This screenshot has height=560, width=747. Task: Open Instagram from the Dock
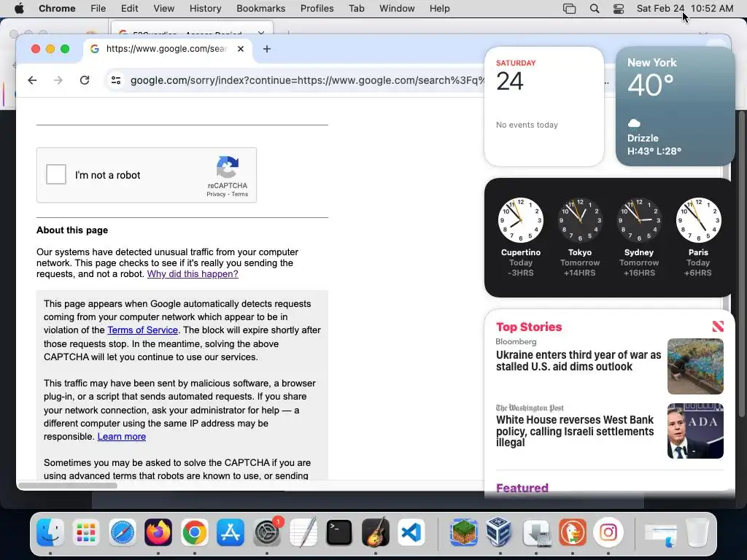(x=608, y=532)
